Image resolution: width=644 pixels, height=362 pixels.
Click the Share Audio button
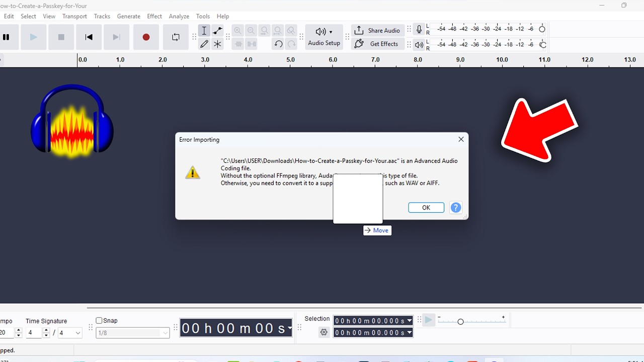[377, 31]
